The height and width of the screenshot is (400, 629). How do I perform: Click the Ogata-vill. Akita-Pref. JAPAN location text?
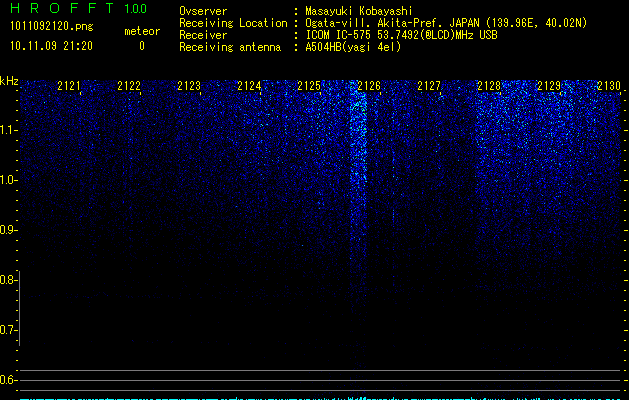(x=446, y=23)
